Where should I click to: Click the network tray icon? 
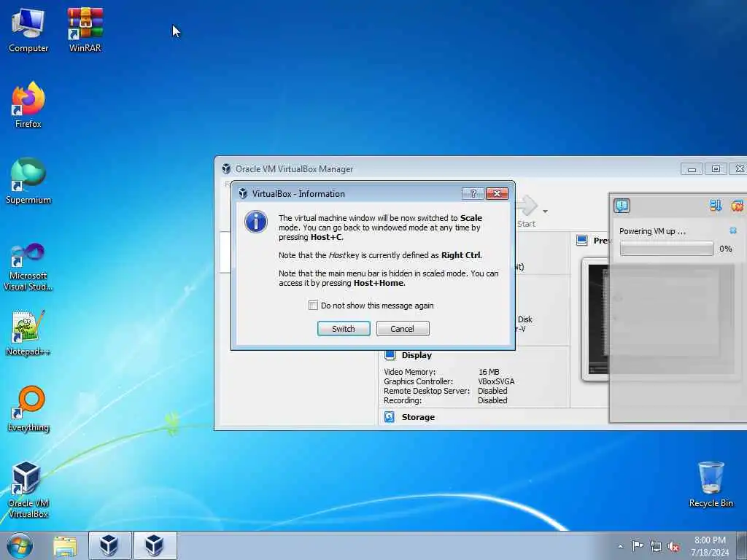[x=656, y=547]
